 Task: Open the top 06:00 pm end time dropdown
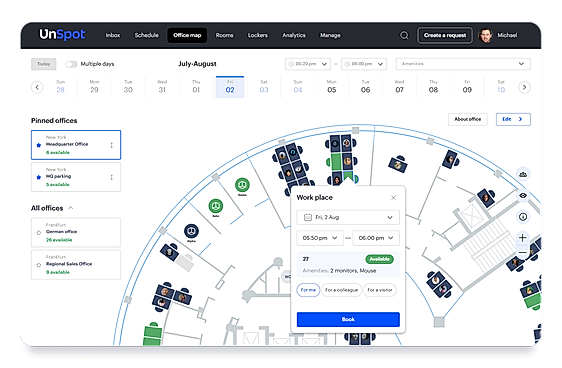click(364, 64)
